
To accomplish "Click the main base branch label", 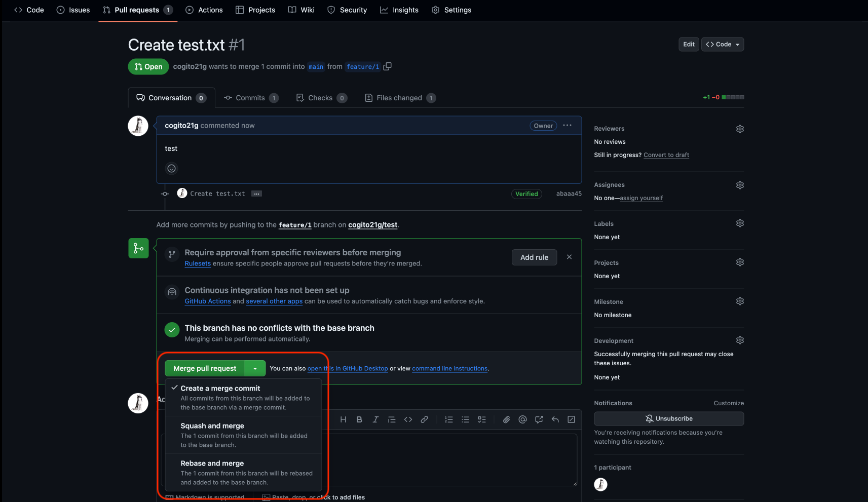I will [316, 66].
